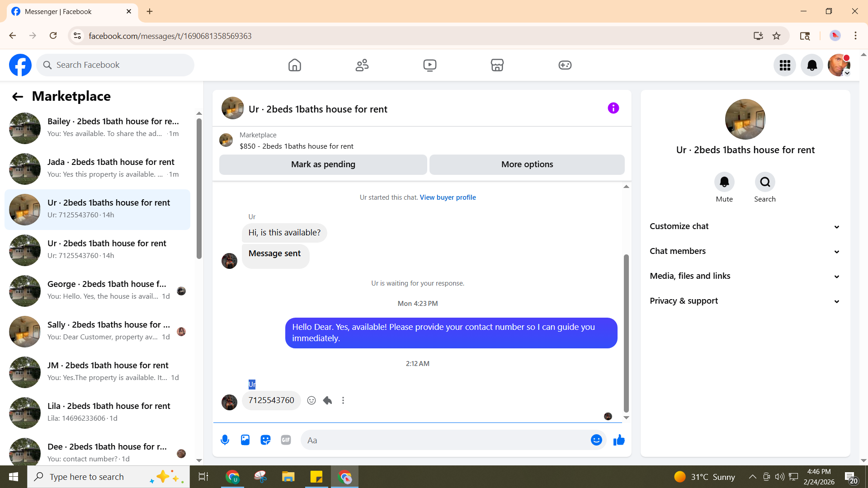
Task: Attach a photo using image icon
Action: pos(245,440)
